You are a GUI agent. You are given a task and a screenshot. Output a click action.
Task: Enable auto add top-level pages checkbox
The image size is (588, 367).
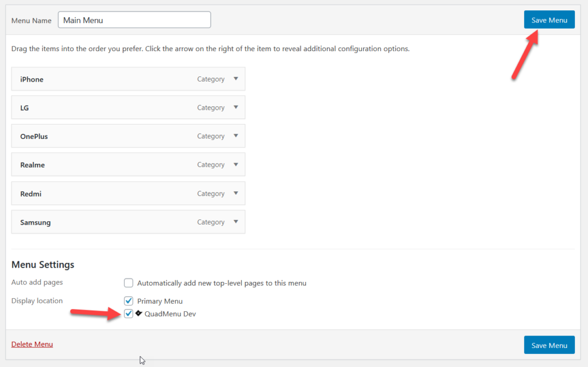tap(129, 283)
